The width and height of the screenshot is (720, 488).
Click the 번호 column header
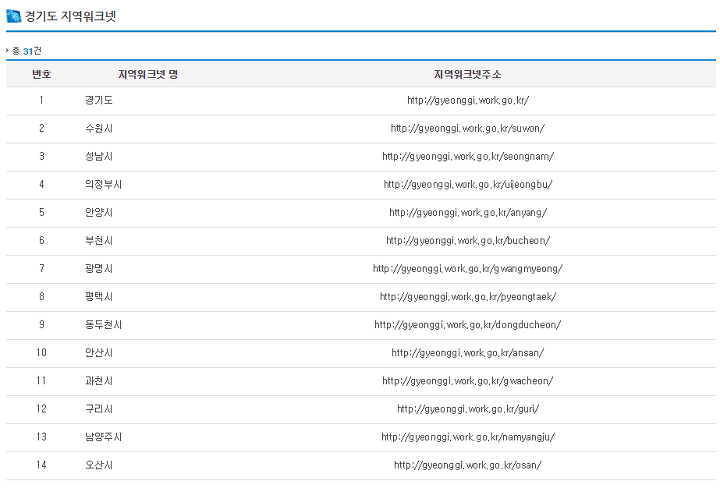pos(41,74)
